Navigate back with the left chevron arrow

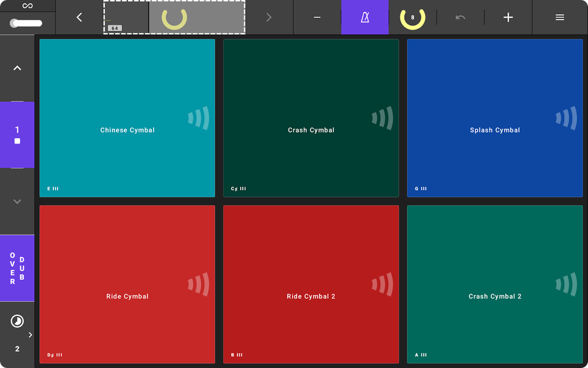pos(78,17)
